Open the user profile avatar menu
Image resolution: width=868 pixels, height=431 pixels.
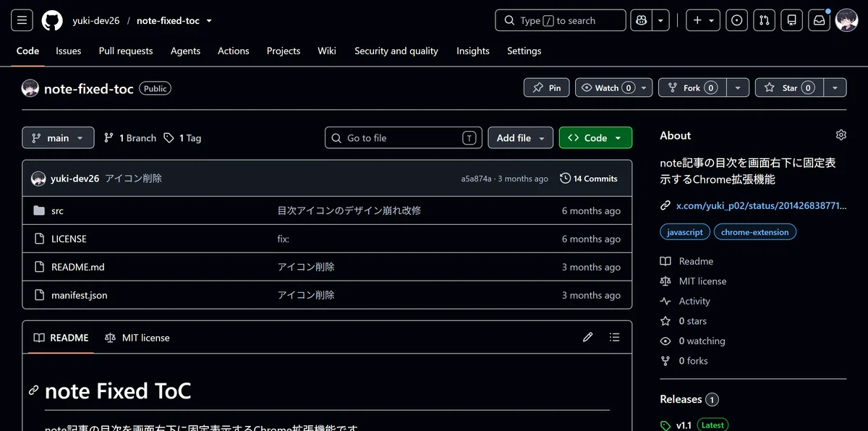[x=846, y=20]
